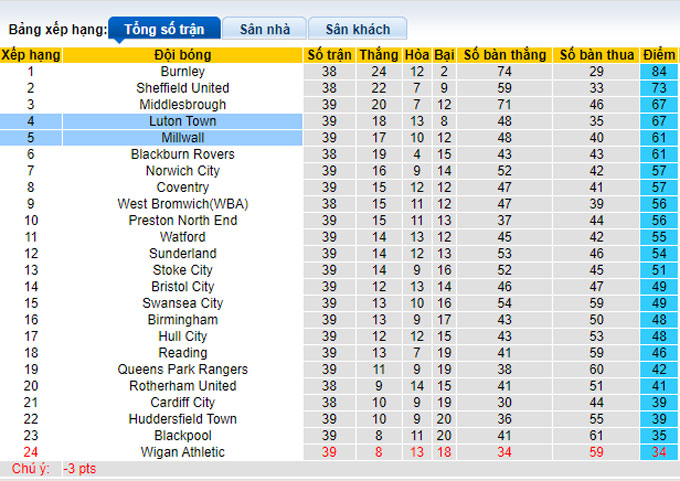Screen dimensions: 680x481
Task: Click Burnley's 84 points cell
Action: click(659, 72)
